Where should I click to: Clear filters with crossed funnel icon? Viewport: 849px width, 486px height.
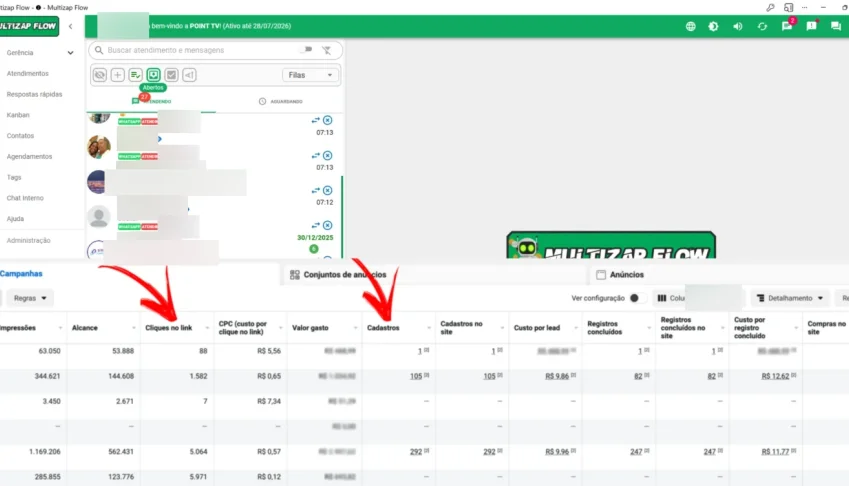326,50
